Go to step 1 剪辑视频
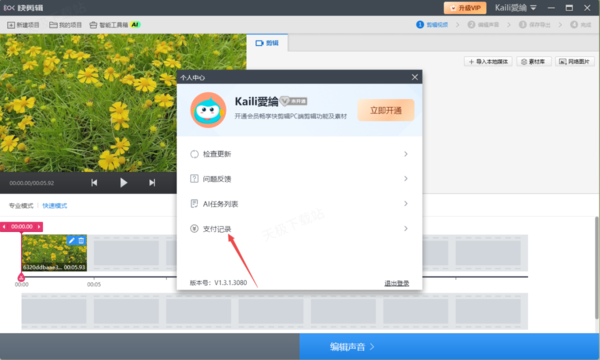600x360 pixels. tap(432, 24)
